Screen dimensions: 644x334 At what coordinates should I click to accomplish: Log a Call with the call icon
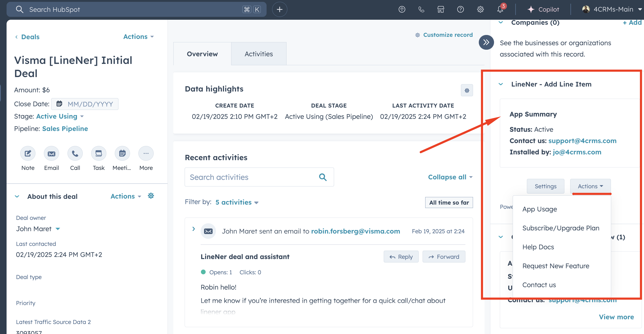pos(75,153)
